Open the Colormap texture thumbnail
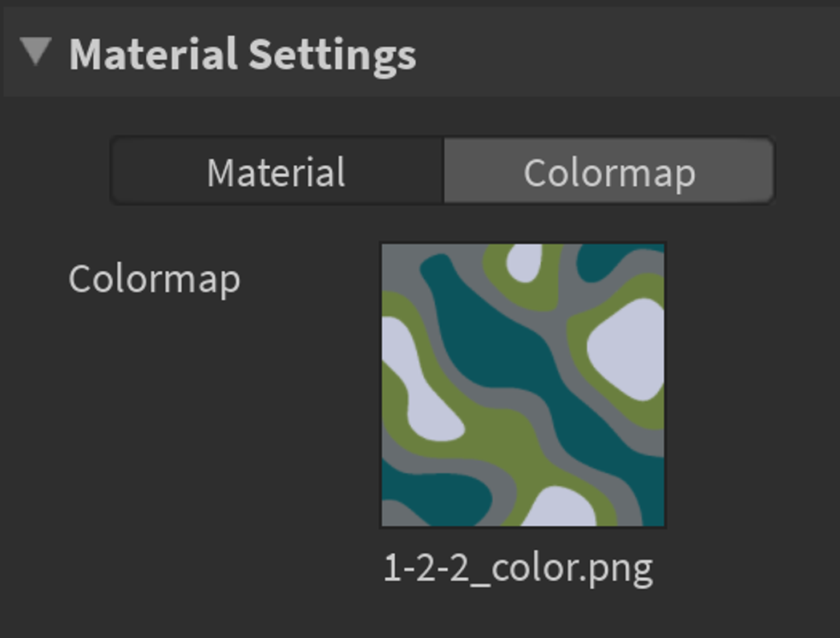Image resolution: width=840 pixels, height=638 pixels. coord(523,386)
